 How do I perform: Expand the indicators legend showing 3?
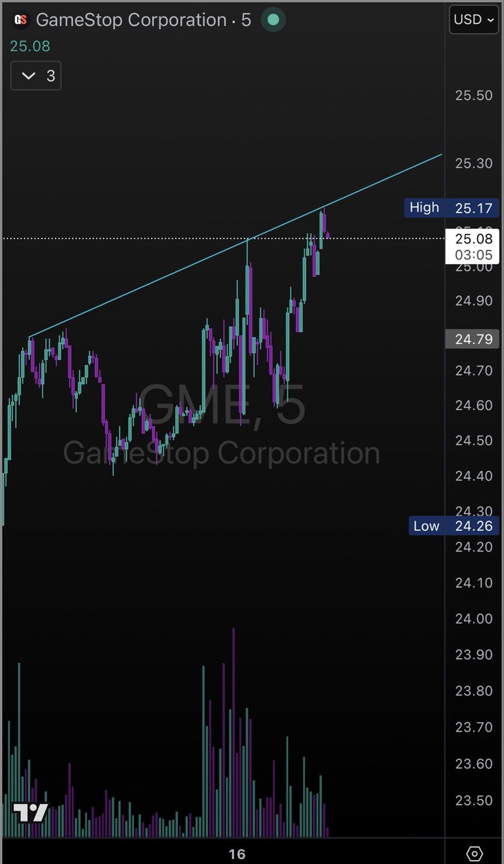(x=36, y=76)
